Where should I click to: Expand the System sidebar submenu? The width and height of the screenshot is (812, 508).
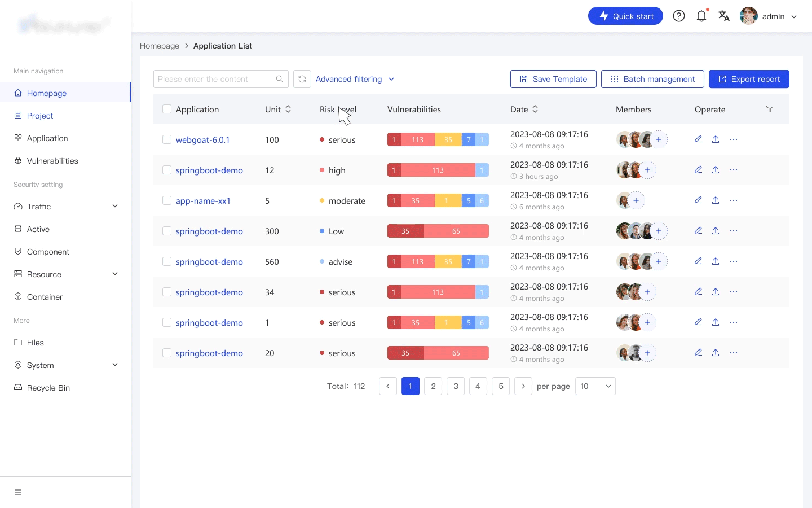[115, 365]
